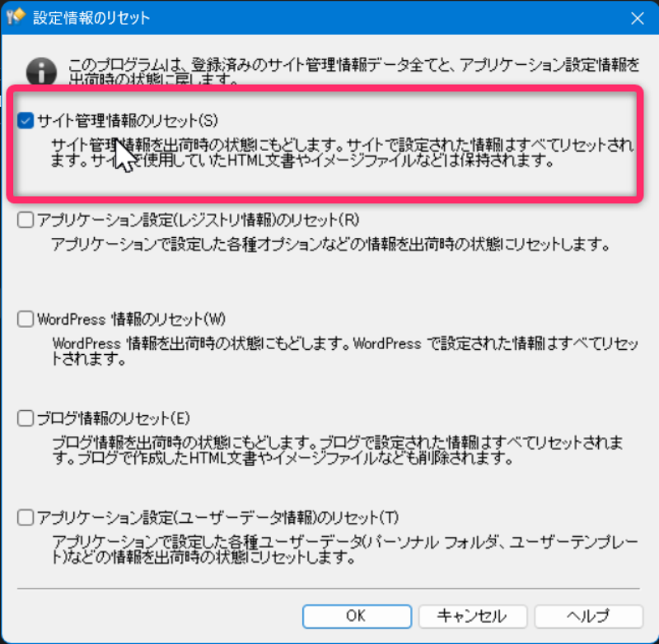Click the site management reset description paragraph

(x=342, y=153)
